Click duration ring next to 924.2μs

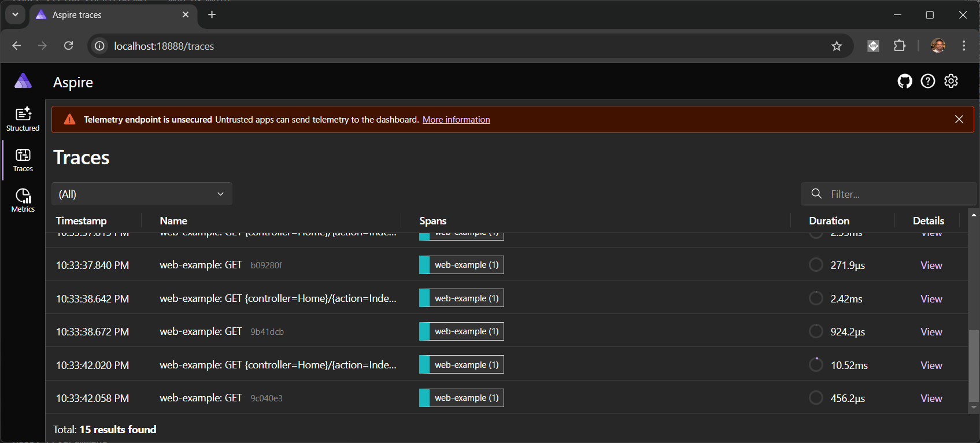816,331
